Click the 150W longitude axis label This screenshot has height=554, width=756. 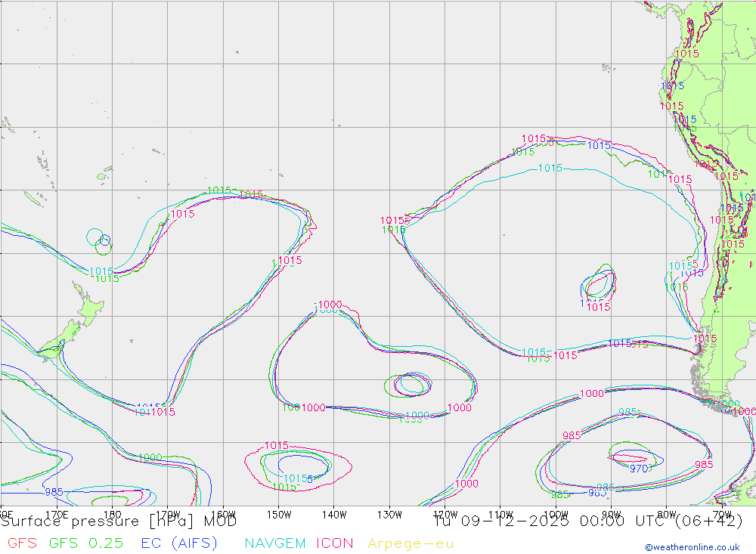click(279, 515)
